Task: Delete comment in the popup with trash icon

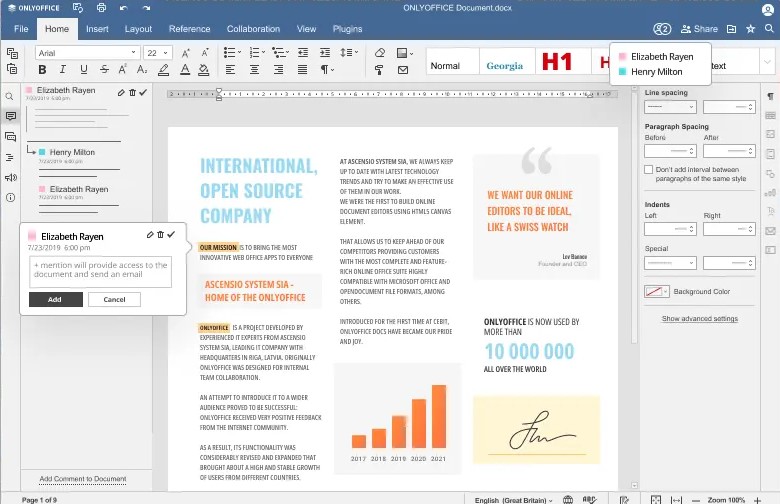Action: tap(160, 234)
